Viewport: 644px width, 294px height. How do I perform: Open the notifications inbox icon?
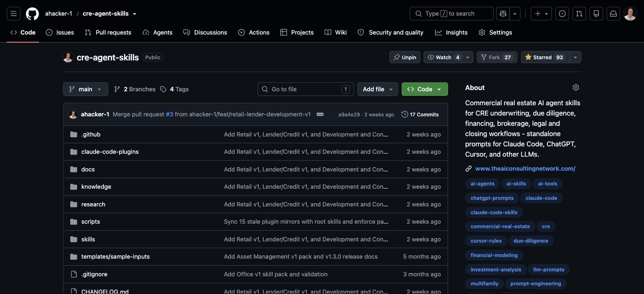613,14
